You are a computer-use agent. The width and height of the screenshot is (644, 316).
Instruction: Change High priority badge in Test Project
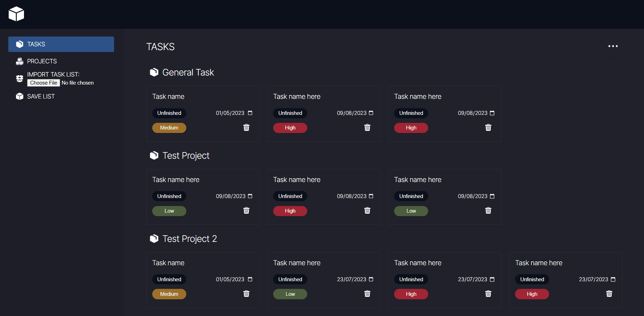pos(290,211)
